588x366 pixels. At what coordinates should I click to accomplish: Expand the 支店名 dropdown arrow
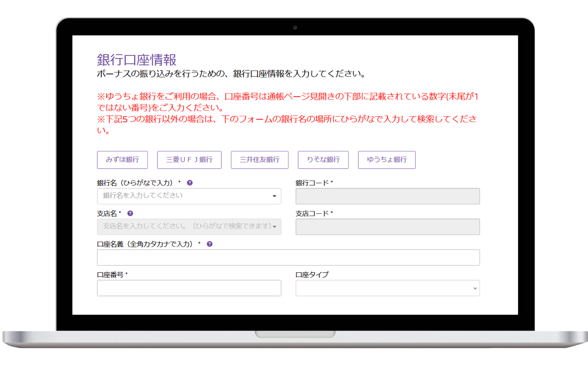[274, 227]
